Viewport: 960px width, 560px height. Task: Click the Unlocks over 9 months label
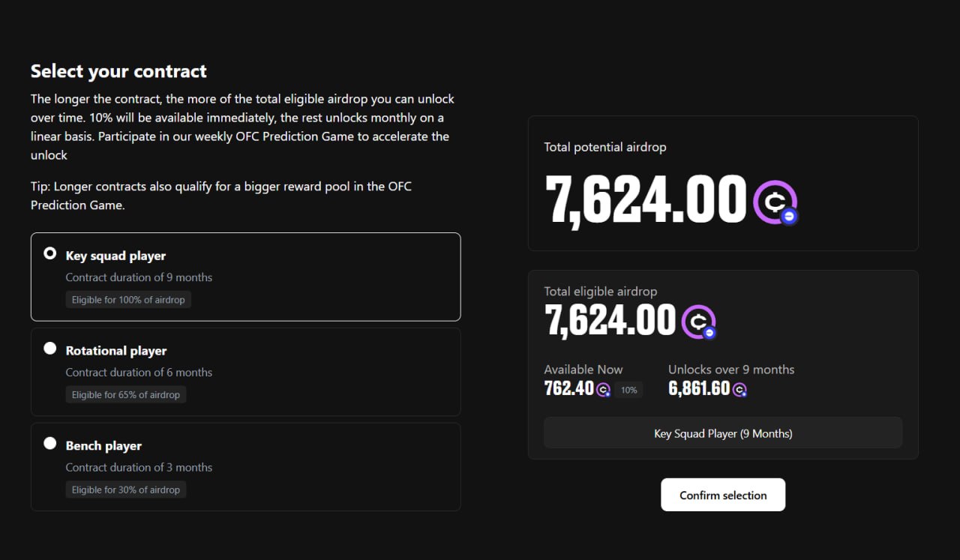pyautogui.click(x=731, y=370)
